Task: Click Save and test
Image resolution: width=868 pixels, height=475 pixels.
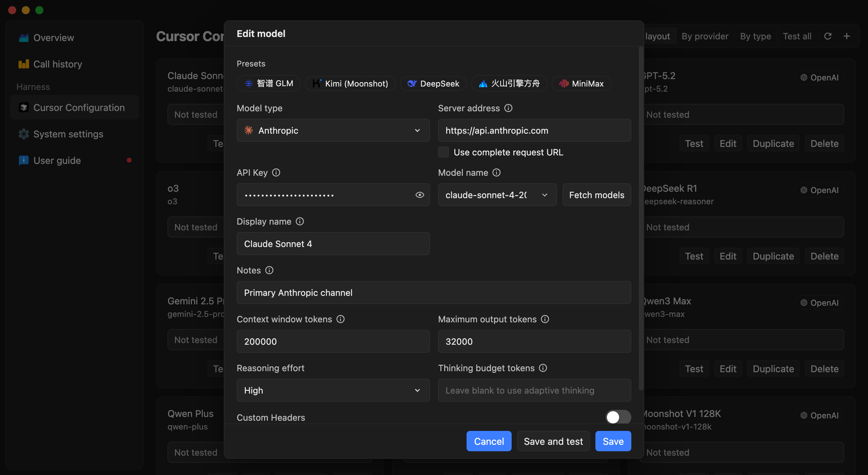Action: click(x=553, y=441)
